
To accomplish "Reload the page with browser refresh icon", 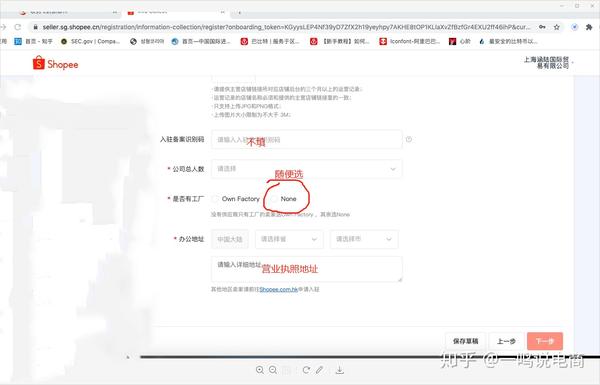I will point(18,27).
